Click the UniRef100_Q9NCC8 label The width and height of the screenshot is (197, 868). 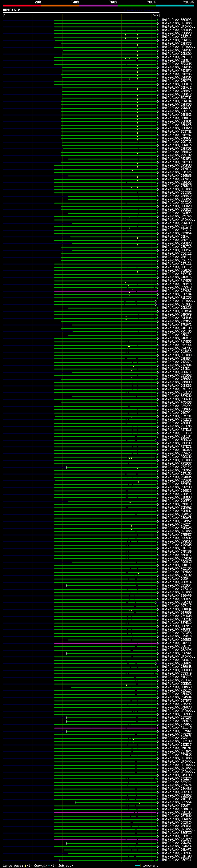(x=177, y=43)
